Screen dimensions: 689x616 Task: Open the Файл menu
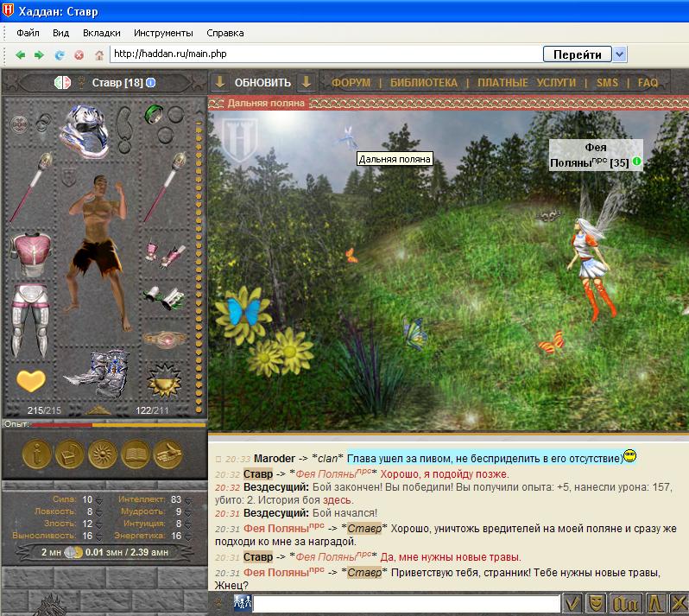28,33
